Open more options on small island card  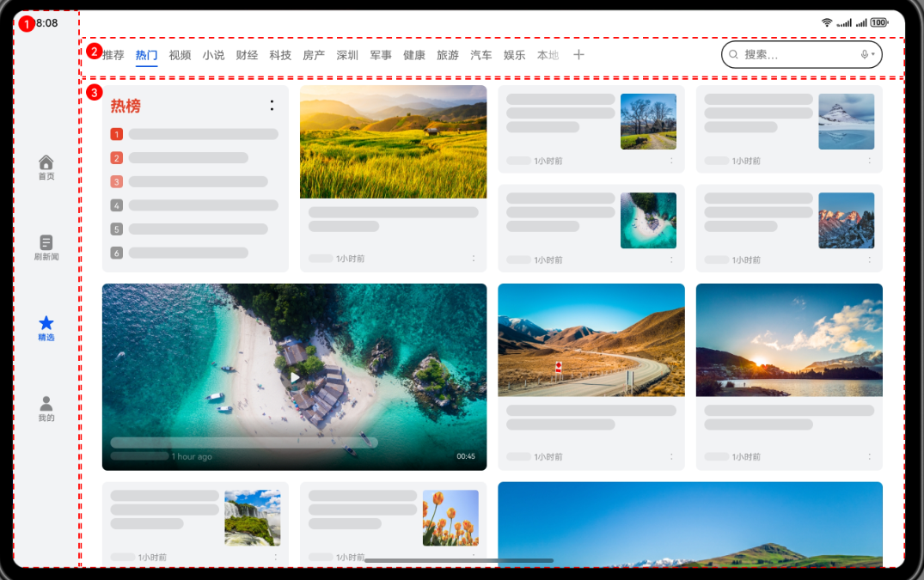click(x=671, y=259)
